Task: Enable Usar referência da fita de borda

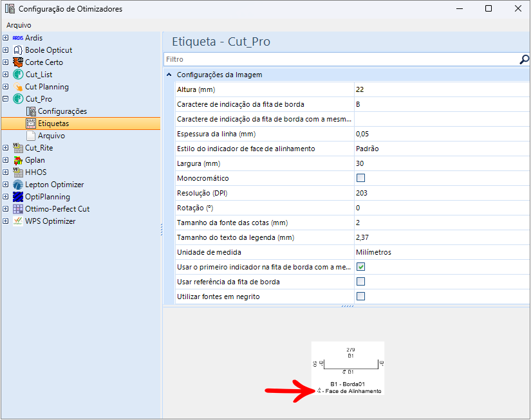Action: 360,282
